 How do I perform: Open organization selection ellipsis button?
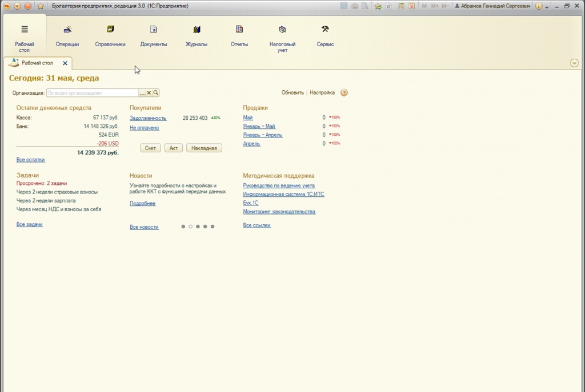142,93
